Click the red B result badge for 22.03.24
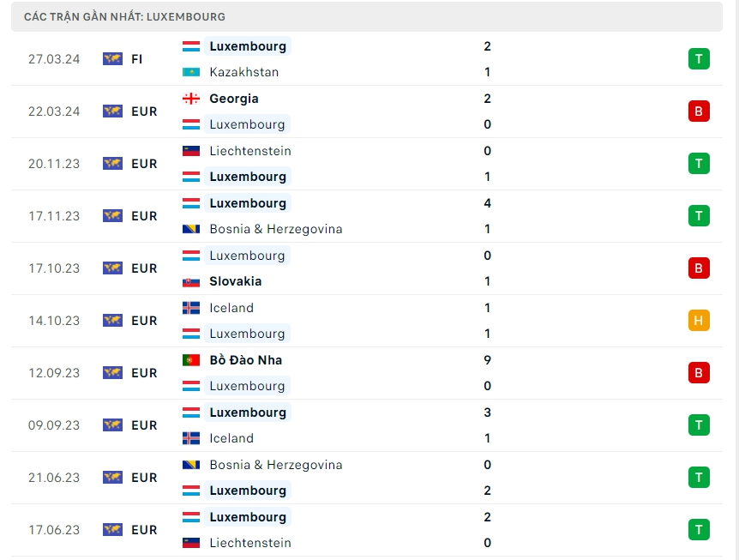Screen dimensions: 739x560 [x=699, y=111]
